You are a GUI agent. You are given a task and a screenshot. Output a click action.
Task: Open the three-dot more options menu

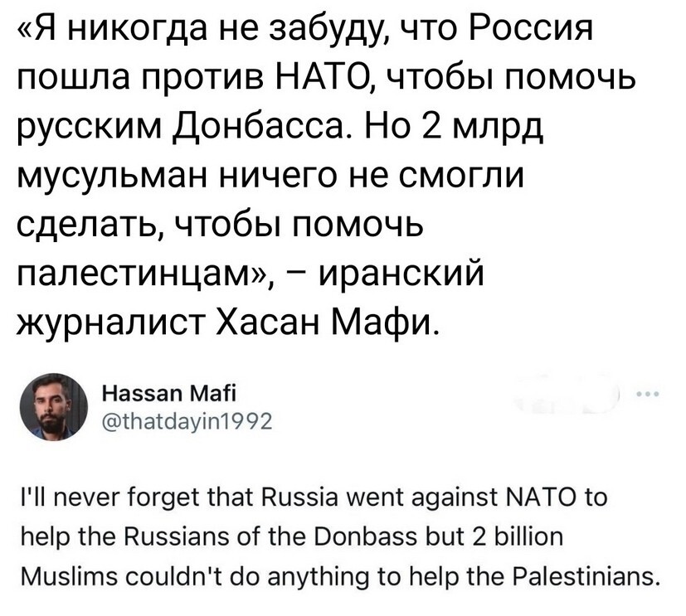pyautogui.click(x=648, y=395)
